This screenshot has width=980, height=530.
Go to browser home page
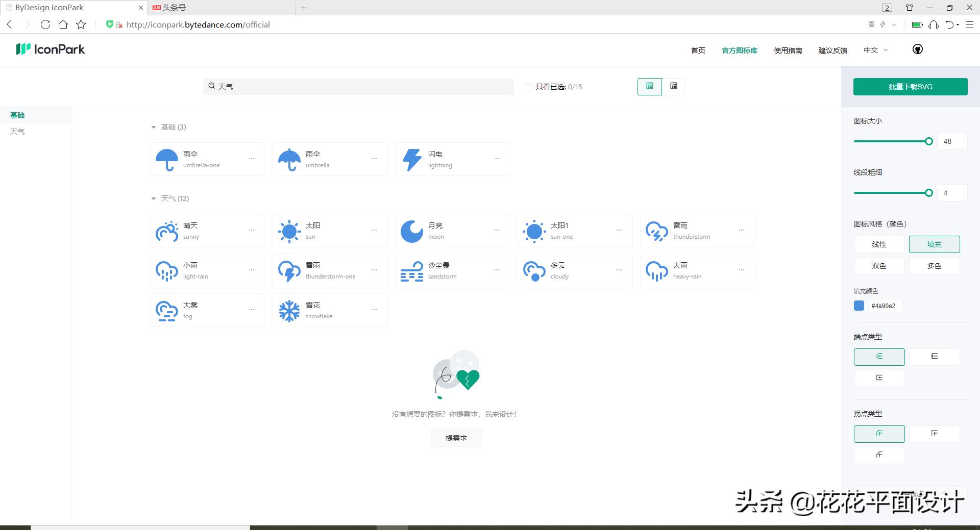coord(63,24)
